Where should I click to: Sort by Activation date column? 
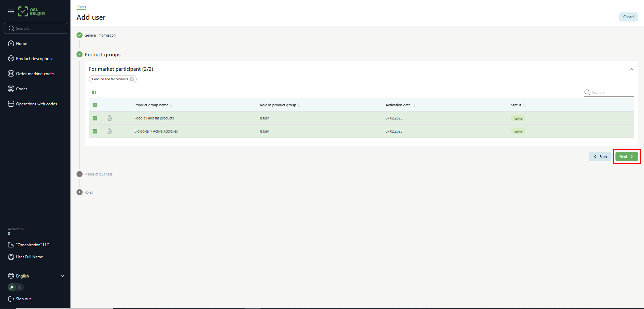(x=414, y=105)
